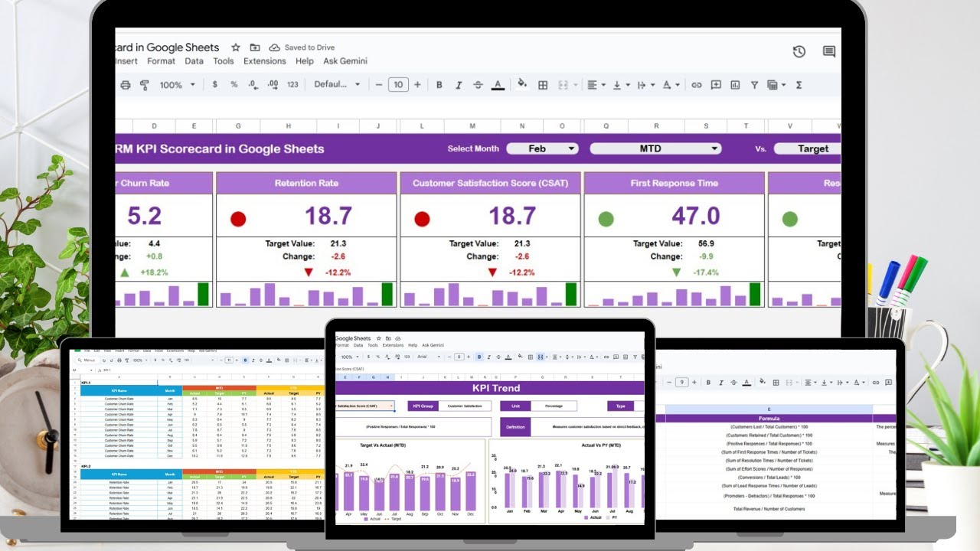The height and width of the screenshot is (551, 980).
Task: Click the Insert chart icon
Action: click(735, 85)
